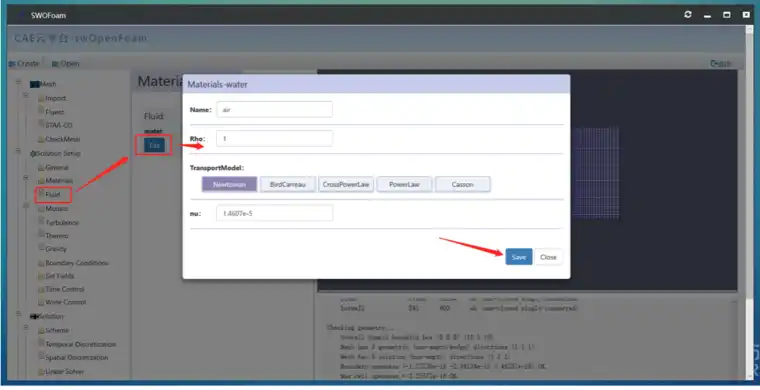This screenshot has height=390, width=760.
Task: Click the file icon beside STAR-CD
Action: click(x=42, y=125)
